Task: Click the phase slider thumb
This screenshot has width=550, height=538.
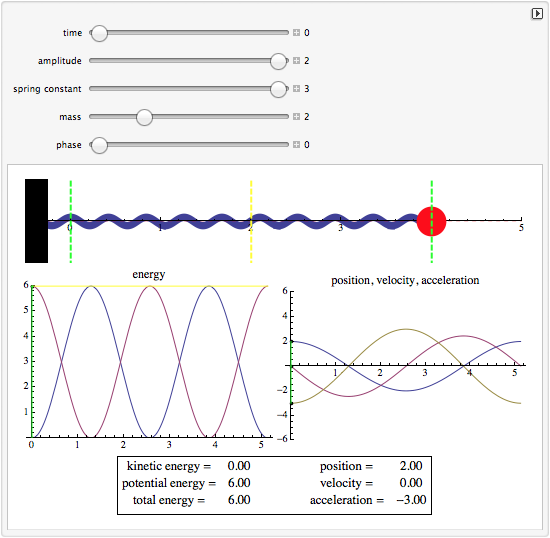Action: [x=99, y=145]
